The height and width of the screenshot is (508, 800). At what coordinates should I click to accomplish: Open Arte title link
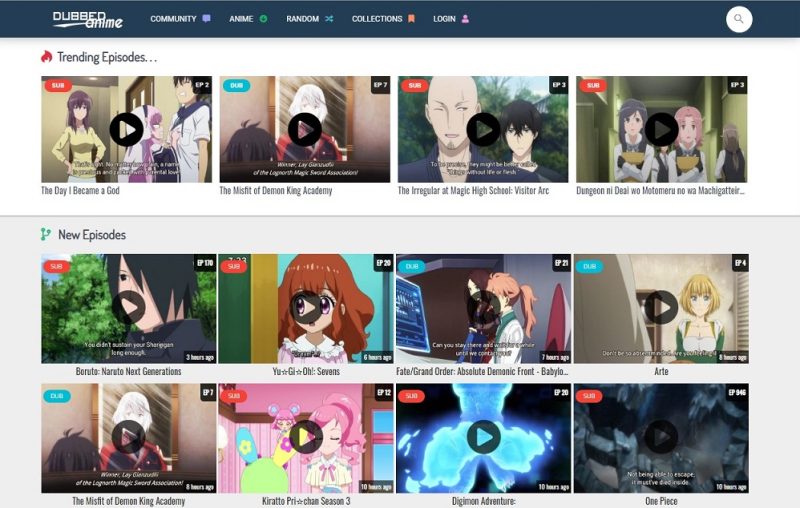click(661, 371)
